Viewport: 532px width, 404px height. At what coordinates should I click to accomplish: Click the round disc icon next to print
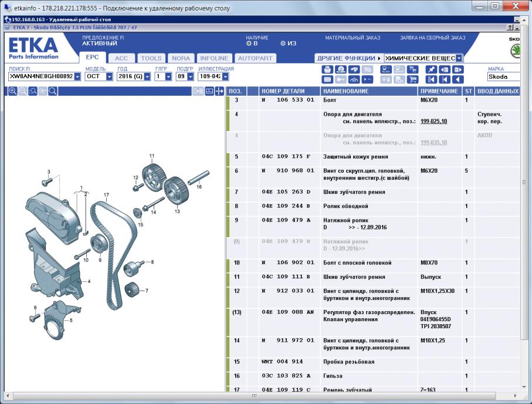pyautogui.click(x=341, y=69)
